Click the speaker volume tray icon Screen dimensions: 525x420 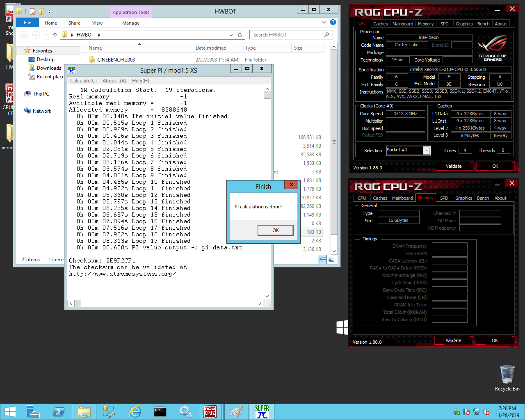486,412
